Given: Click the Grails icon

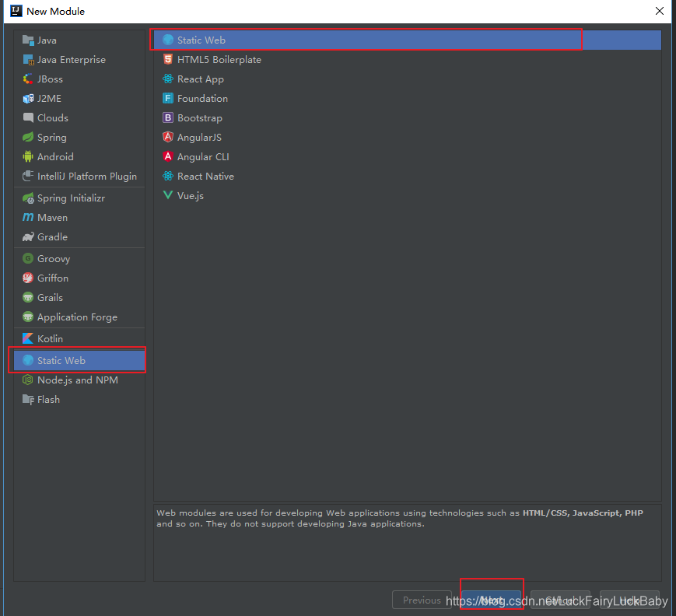Looking at the screenshot, I should click(x=28, y=297).
